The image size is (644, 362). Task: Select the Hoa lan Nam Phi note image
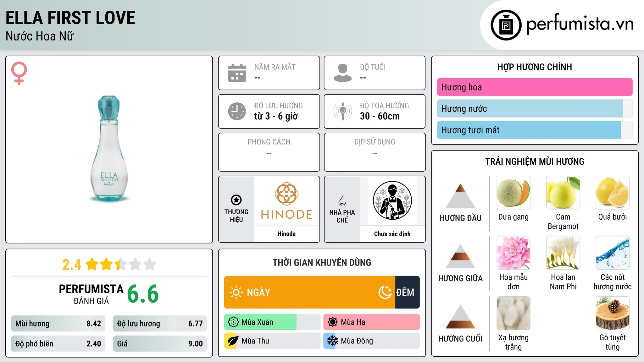click(x=563, y=253)
